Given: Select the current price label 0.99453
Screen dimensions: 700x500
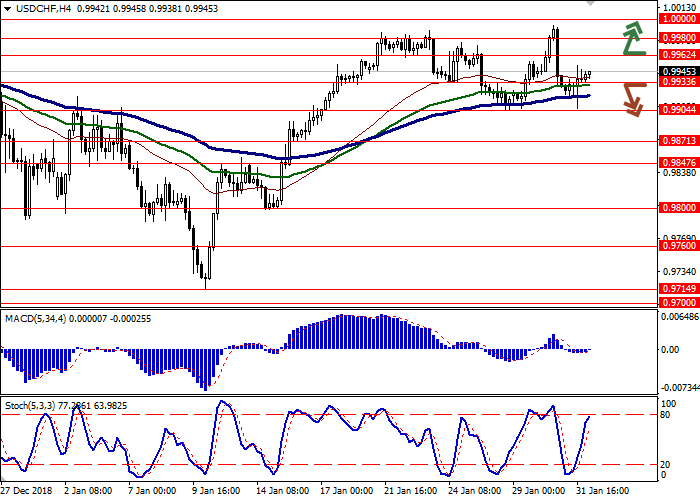Looking at the screenshot, I should coord(679,71).
